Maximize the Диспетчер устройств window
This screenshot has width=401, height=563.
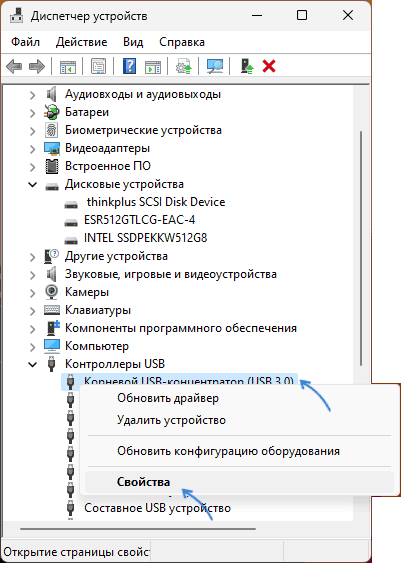(302, 15)
